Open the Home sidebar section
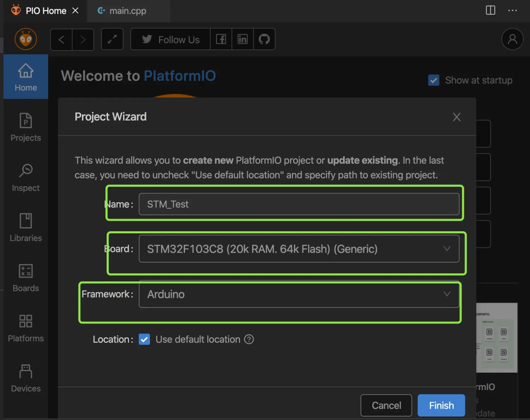Image resolution: width=530 pixels, height=420 pixels. point(26,77)
